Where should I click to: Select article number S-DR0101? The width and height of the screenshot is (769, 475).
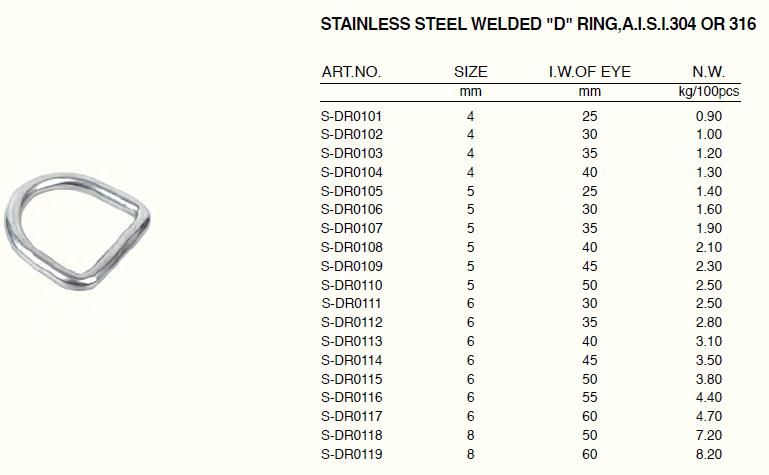(x=351, y=115)
